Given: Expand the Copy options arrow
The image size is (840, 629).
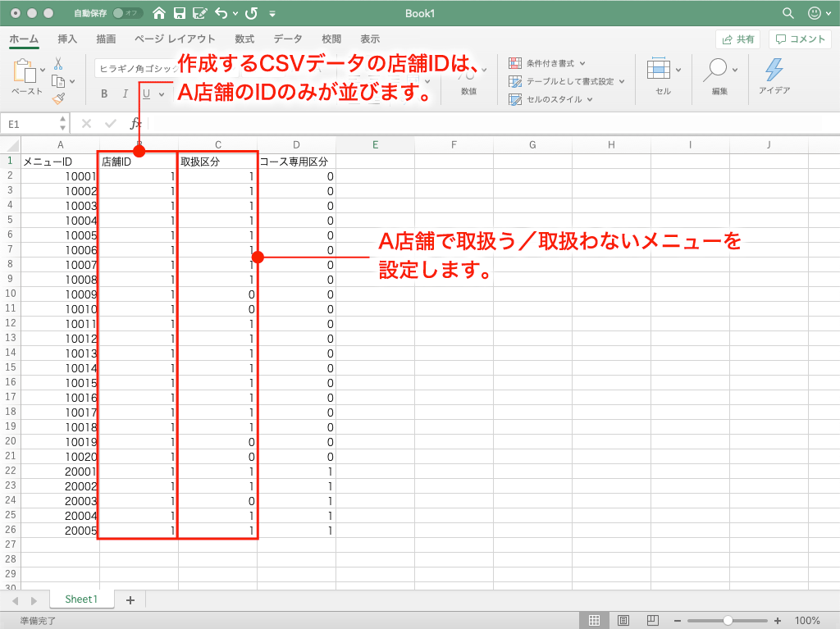Looking at the screenshot, I should pyautogui.click(x=72, y=81).
